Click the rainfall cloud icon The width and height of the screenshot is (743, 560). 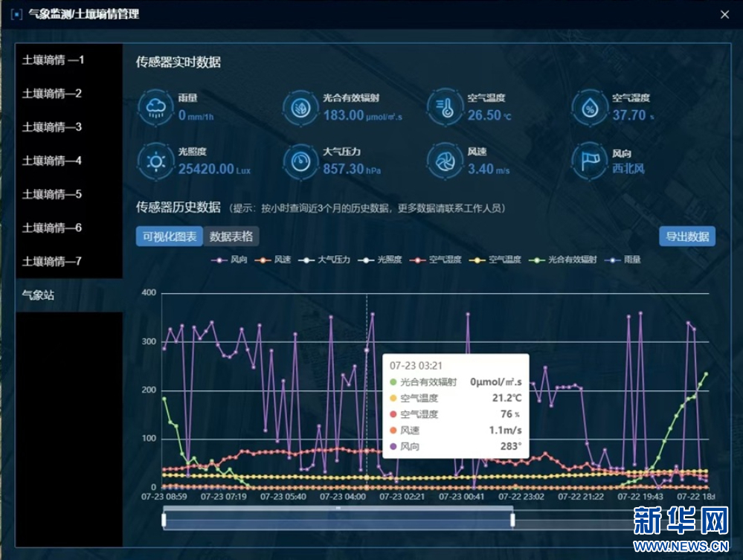click(x=156, y=108)
